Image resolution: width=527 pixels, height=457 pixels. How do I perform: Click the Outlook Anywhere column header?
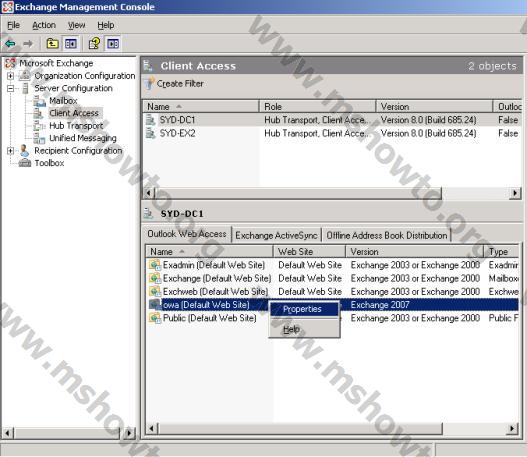pos(509,107)
